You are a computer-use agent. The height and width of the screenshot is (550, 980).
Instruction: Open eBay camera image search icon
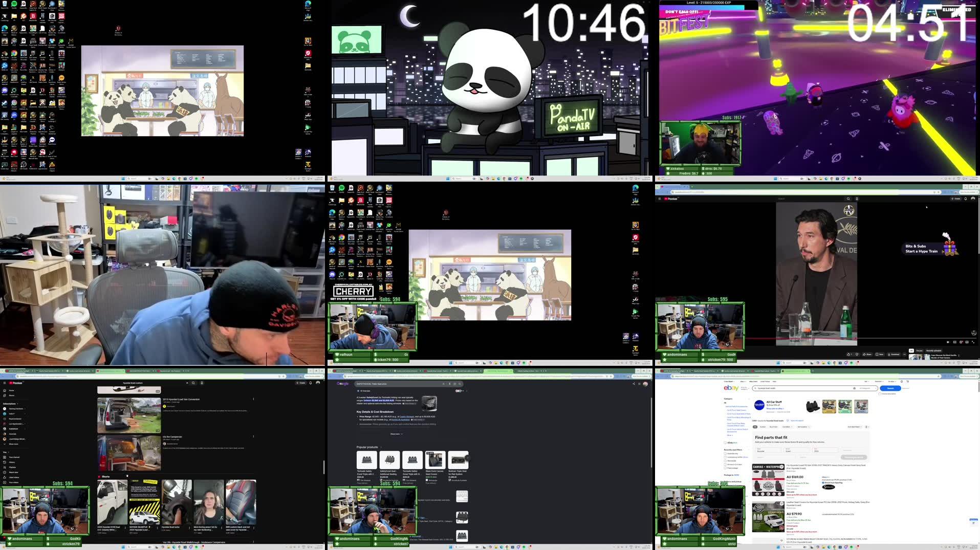854,388
